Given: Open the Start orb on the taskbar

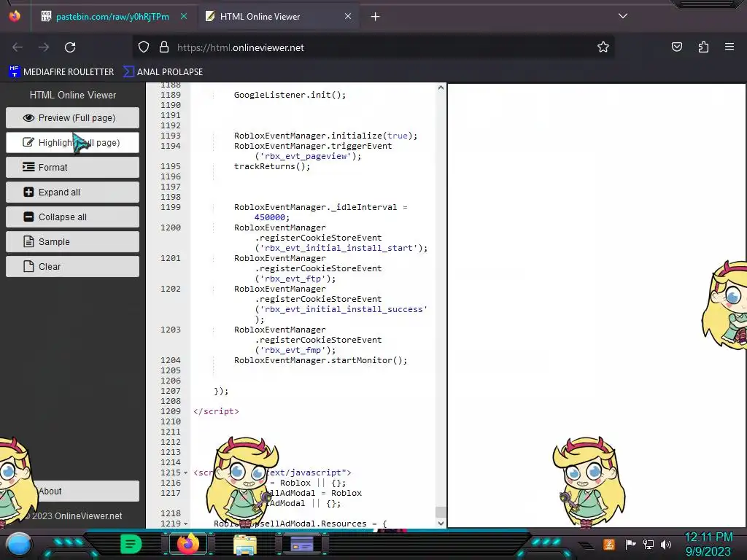Looking at the screenshot, I should coord(19,544).
